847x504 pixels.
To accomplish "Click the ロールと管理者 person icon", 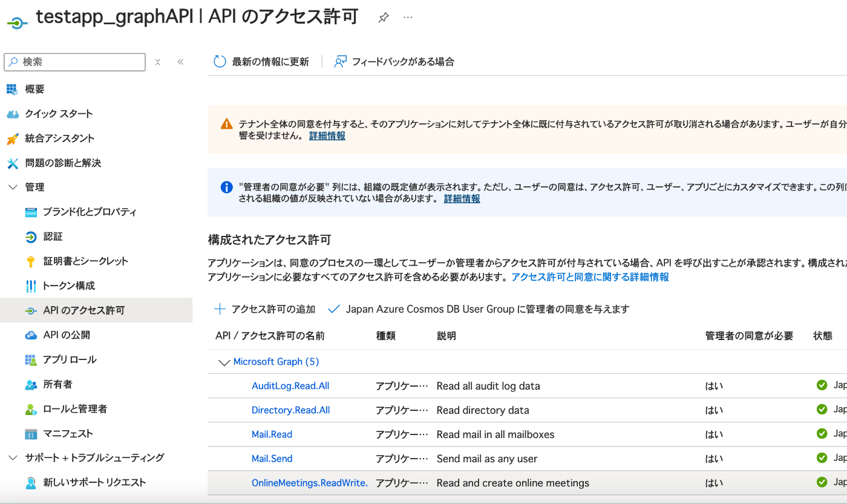I will tap(31, 409).
